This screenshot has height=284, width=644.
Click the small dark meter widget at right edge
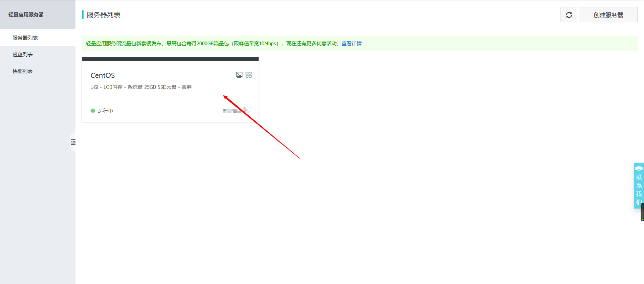pos(642,212)
